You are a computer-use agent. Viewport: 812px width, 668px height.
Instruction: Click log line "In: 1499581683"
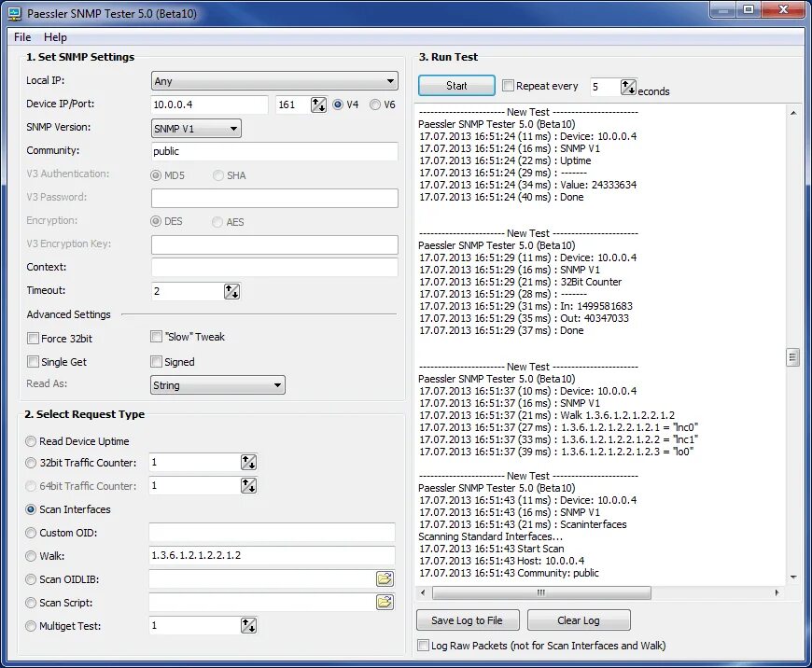525,306
